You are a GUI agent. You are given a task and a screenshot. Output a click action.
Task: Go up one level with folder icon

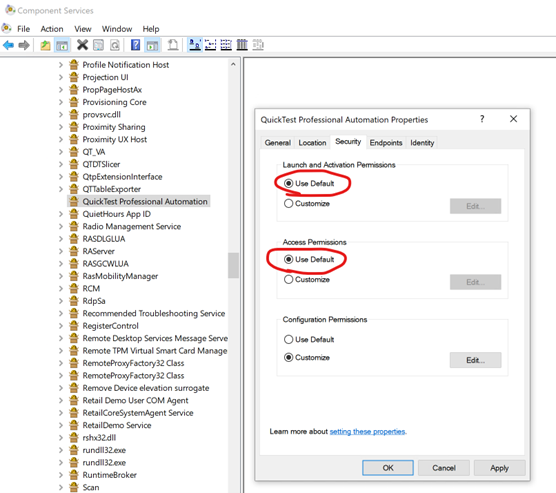tap(45, 45)
